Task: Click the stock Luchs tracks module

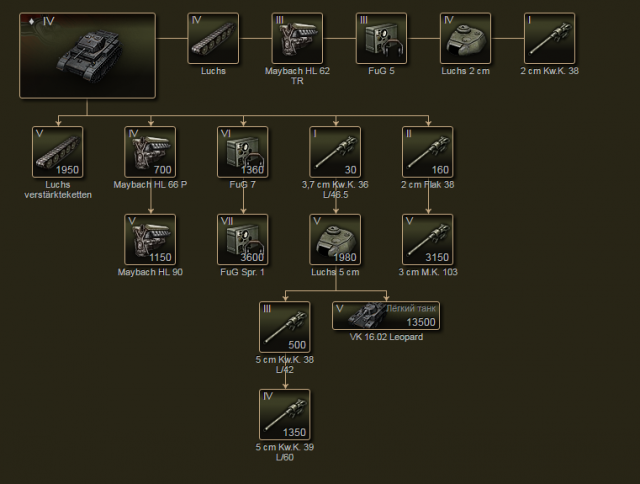Action: [213, 38]
